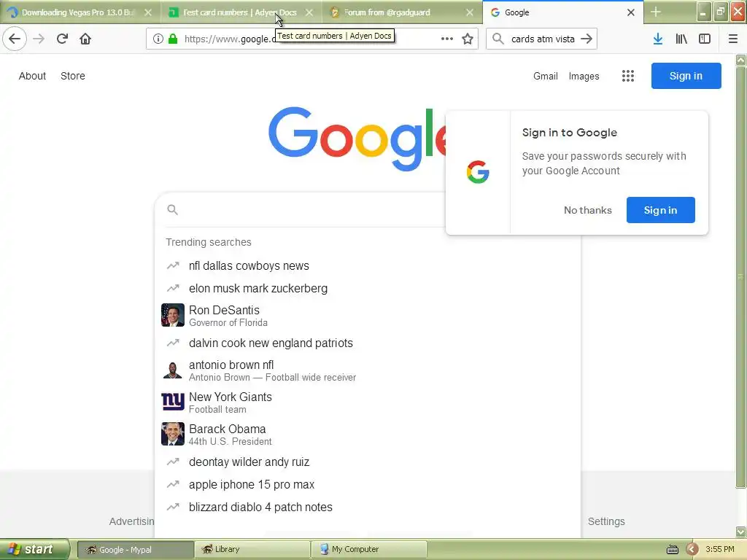The image size is (747, 560).
Task: Open a new tab with plus
Action: [656, 12]
